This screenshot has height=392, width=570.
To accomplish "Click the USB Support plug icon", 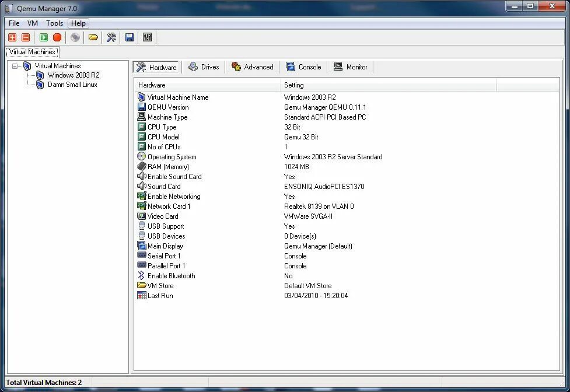I will [x=141, y=226].
